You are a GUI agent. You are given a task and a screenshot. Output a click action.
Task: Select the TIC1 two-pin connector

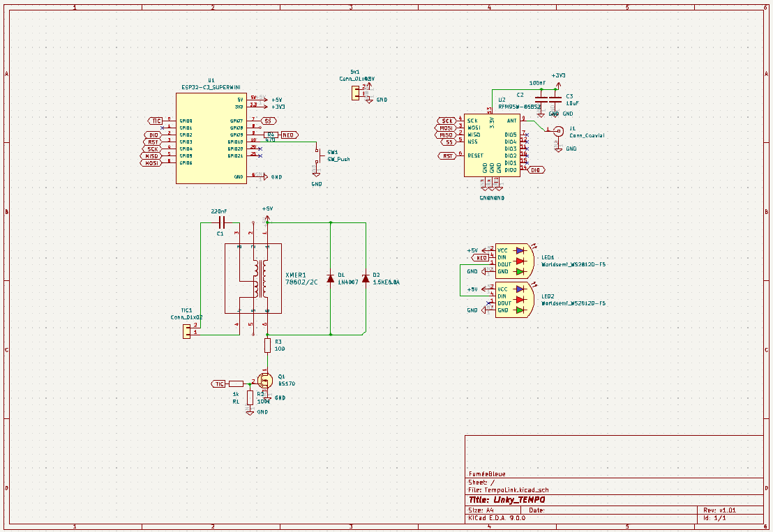(186, 329)
